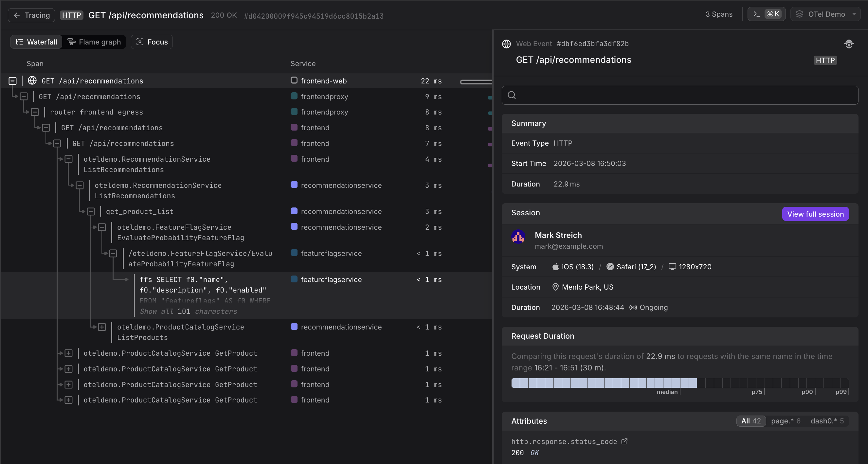This screenshot has width=868, height=464.
Task: Click the location pin icon before Menlo Park
Action: (x=555, y=287)
